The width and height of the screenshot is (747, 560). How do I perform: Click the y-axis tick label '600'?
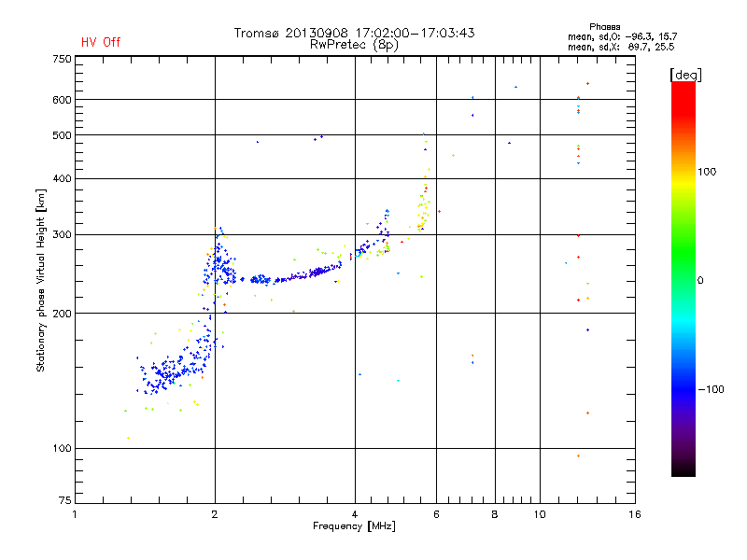[x=62, y=100]
